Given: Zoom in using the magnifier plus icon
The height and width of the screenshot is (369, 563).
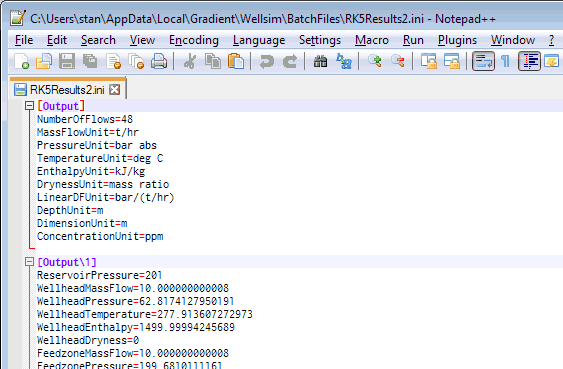Looking at the screenshot, I should coord(375,61).
